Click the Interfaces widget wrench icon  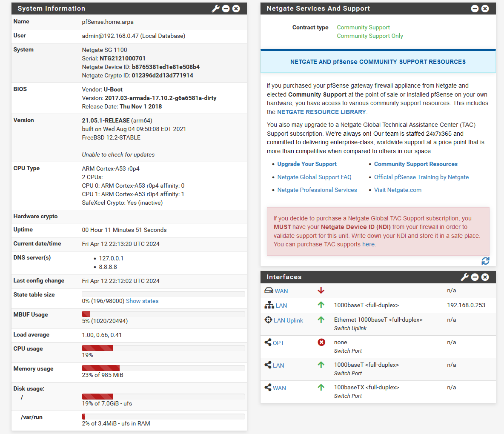coord(464,277)
